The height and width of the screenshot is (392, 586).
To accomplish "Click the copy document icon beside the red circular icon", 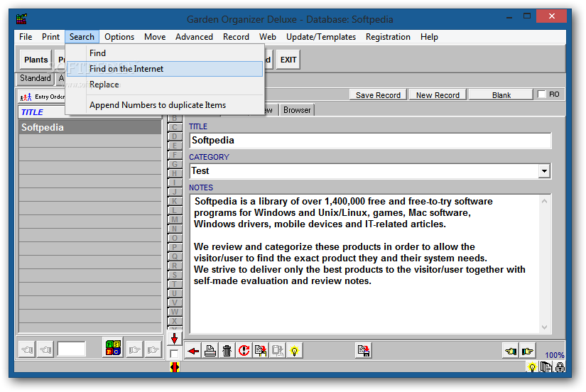I will 261,351.
